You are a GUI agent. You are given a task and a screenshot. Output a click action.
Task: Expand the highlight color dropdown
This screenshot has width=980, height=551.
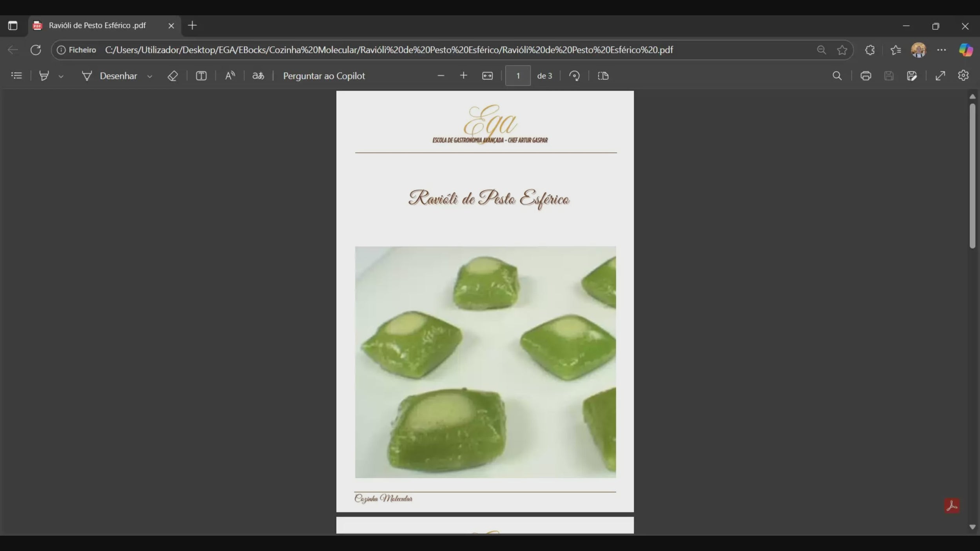(61, 76)
